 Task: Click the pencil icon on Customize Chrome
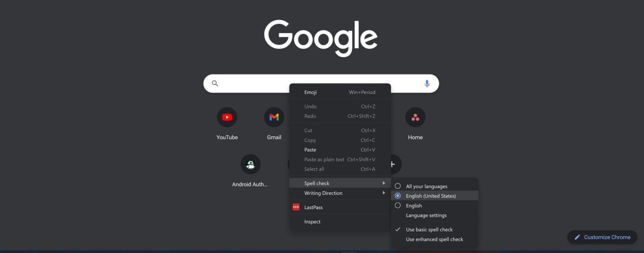577,237
